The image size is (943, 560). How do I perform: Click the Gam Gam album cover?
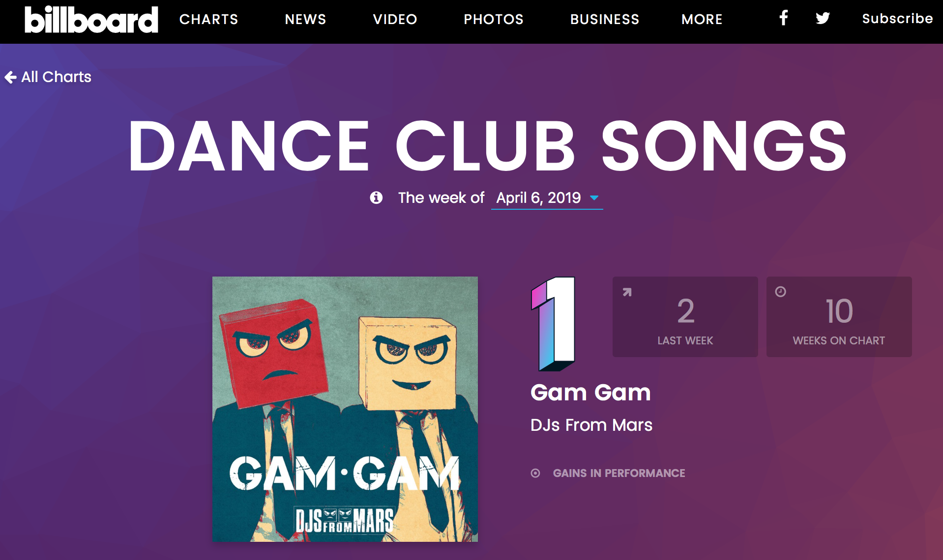(x=345, y=409)
